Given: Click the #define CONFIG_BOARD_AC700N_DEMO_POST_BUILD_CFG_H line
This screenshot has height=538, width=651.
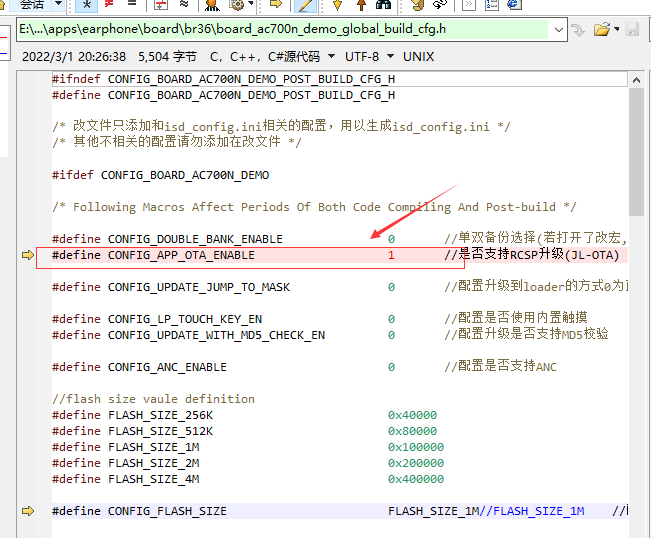Looking at the screenshot, I should (x=224, y=95).
